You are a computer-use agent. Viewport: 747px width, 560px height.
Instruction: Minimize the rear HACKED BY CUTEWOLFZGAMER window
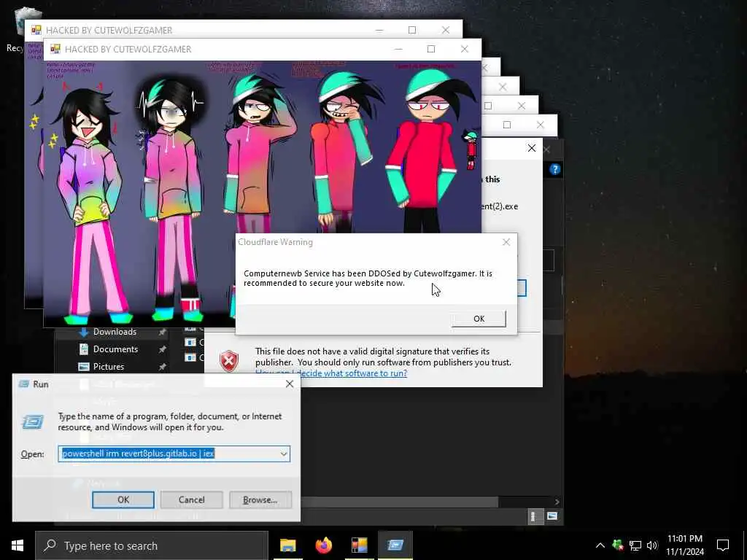click(x=379, y=30)
